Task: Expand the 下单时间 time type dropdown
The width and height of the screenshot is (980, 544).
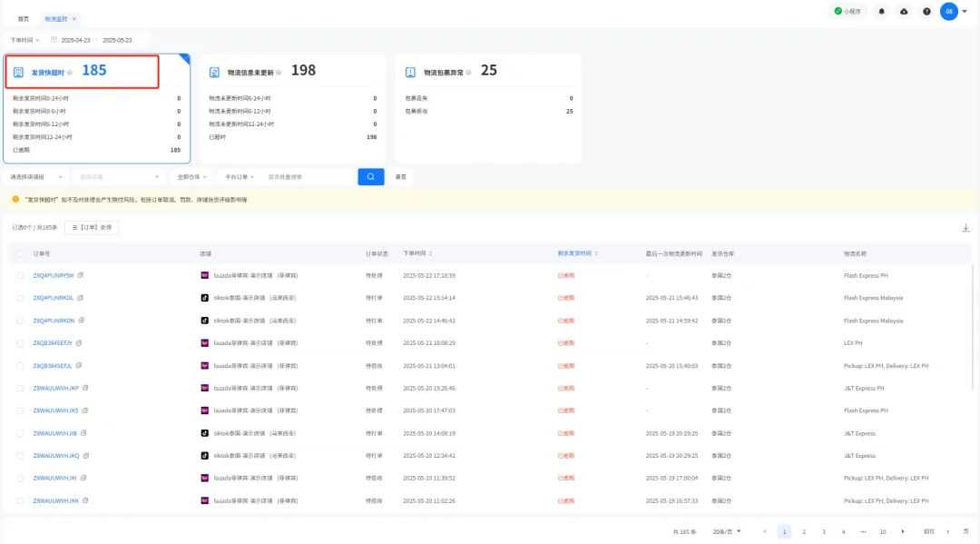Action: (24, 40)
